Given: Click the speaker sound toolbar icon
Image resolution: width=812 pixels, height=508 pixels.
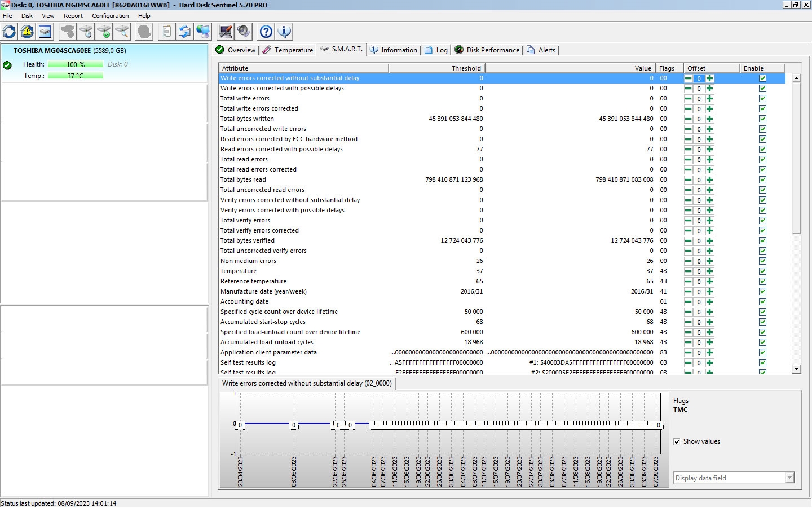Looking at the screenshot, I should [244, 32].
